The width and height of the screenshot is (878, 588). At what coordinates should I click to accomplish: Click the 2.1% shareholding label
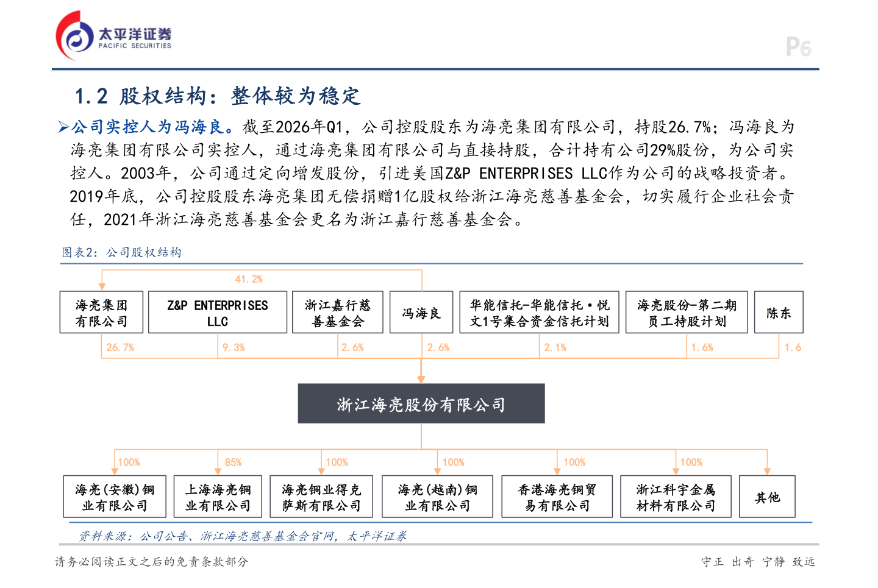tap(555, 347)
